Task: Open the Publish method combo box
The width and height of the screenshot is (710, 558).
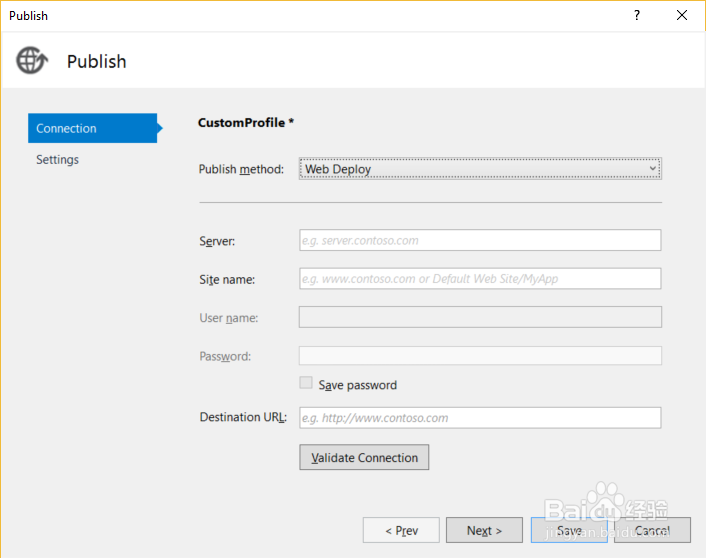Action: (x=478, y=169)
